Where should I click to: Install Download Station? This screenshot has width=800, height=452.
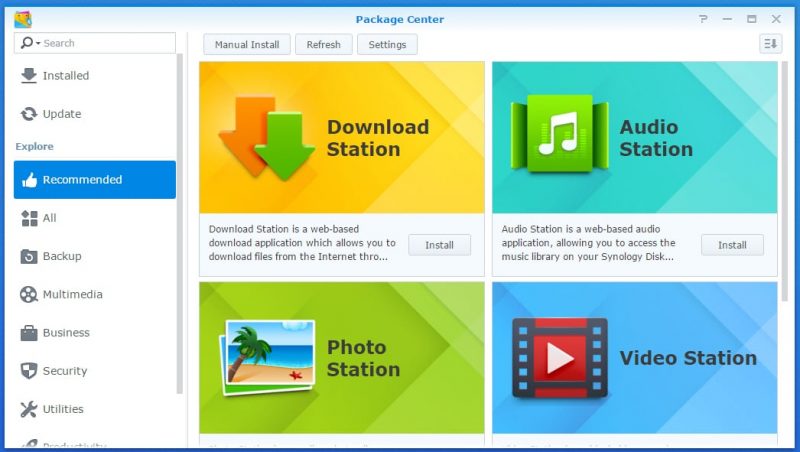(x=439, y=245)
